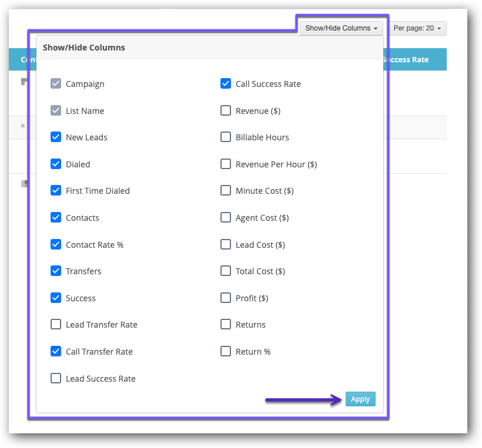This screenshot has width=482, height=448.
Task: Enable the Lead Success Rate column
Action: pyautogui.click(x=56, y=378)
